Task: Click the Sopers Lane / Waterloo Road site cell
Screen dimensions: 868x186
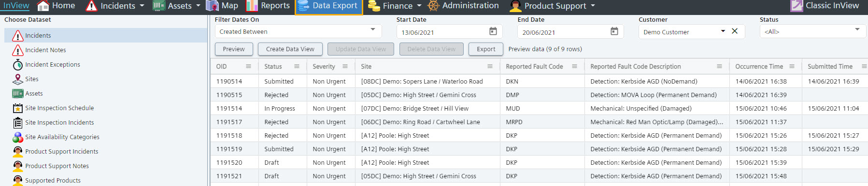Action: [422, 81]
